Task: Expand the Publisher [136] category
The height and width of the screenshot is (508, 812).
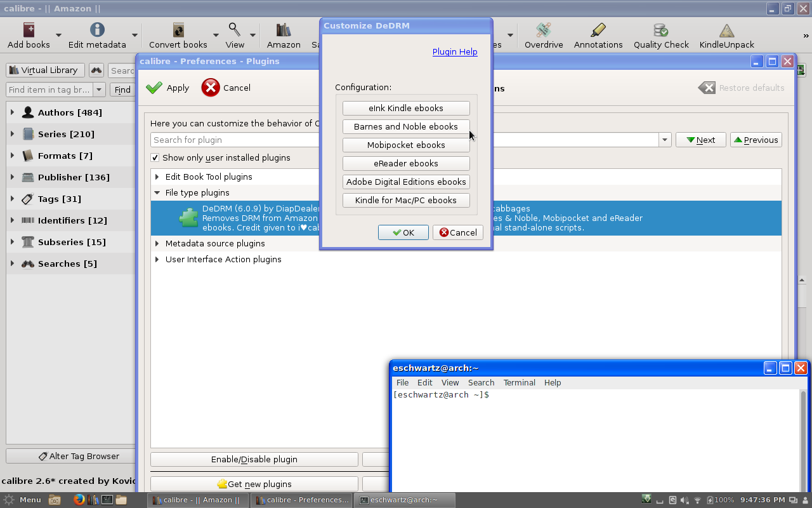Action: click(12, 177)
